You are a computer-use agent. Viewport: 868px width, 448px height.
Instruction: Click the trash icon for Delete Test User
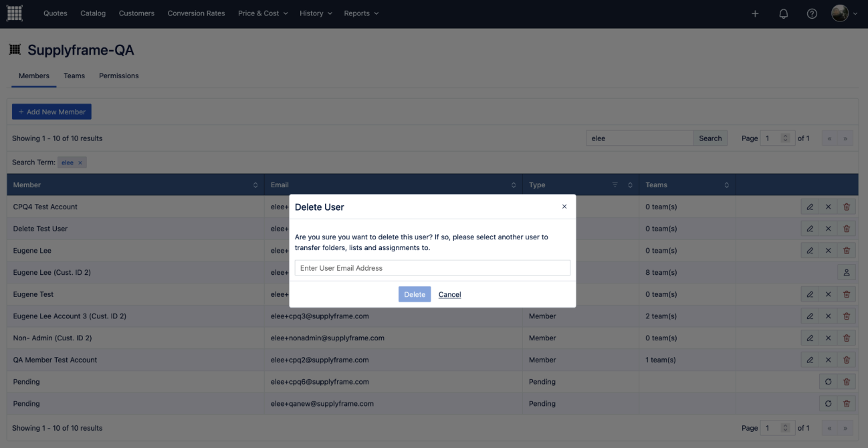847,229
